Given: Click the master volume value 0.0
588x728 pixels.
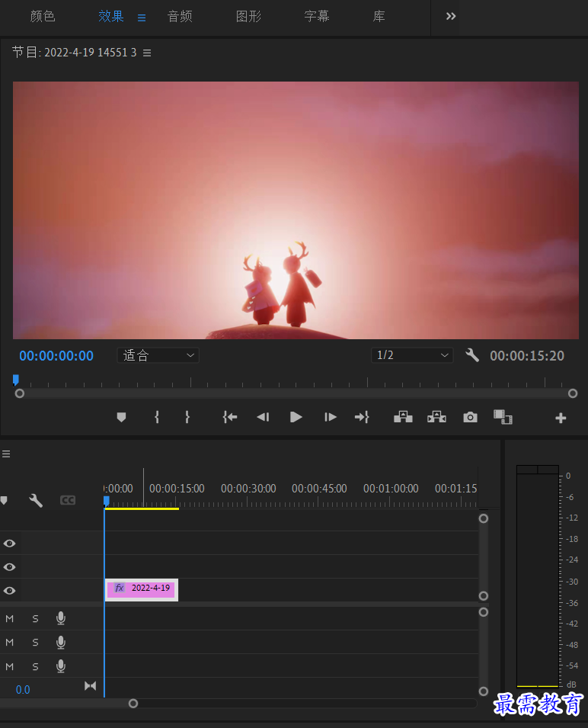Looking at the screenshot, I should [x=23, y=689].
